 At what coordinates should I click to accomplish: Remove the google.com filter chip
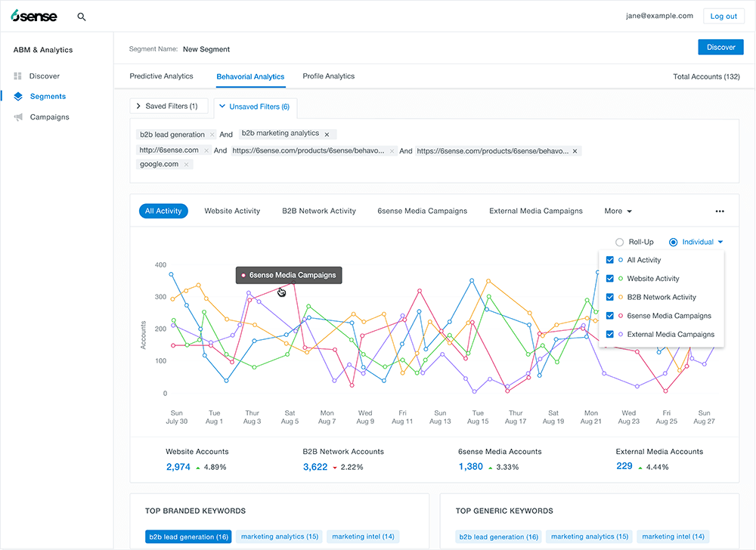pyautogui.click(x=186, y=165)
